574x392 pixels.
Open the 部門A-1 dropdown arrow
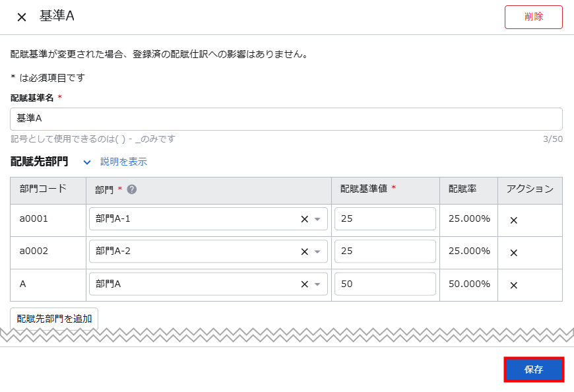(x=317, y=219)
